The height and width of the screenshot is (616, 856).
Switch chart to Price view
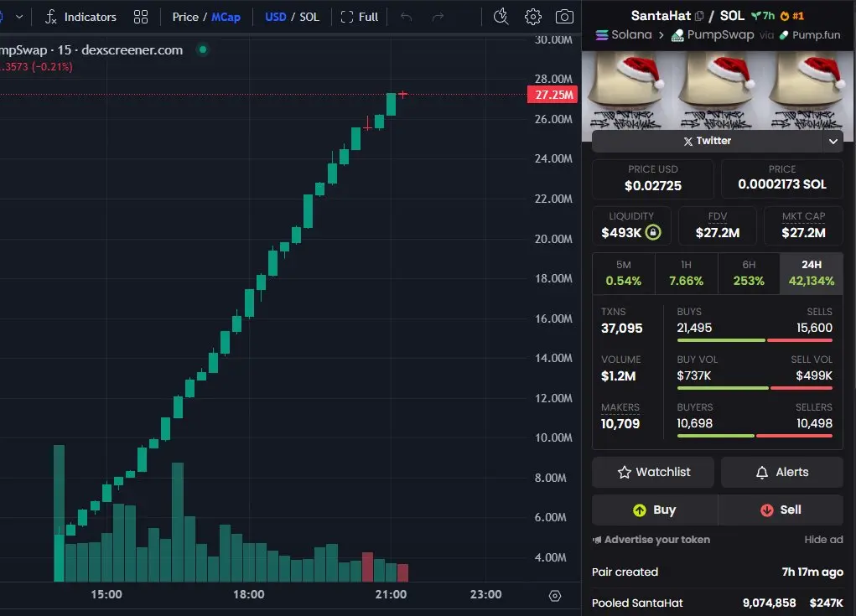[185, 17]
